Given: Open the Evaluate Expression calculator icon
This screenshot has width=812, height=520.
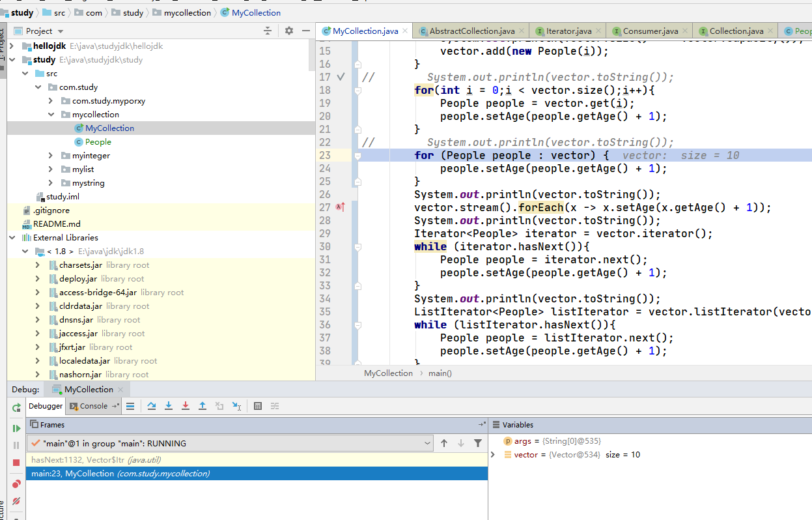Looking at the screenshot, I should 258,406.
